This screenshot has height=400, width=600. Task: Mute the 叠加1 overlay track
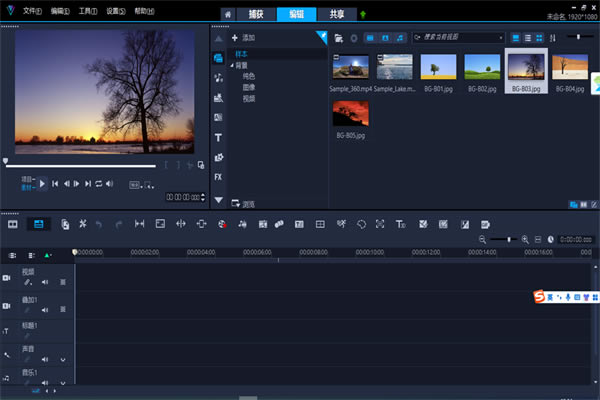45,309
